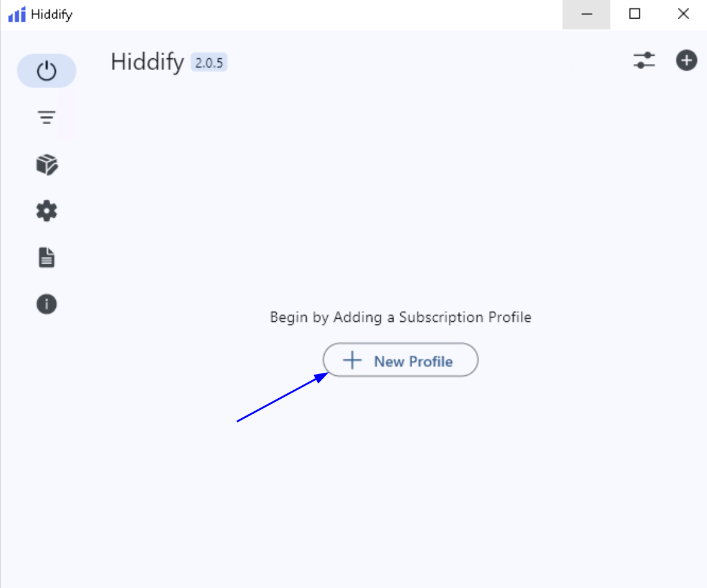Viewport: 707px width, 588px height.
Task: Click the power connect button in sidebar
Action: [47, 71]
